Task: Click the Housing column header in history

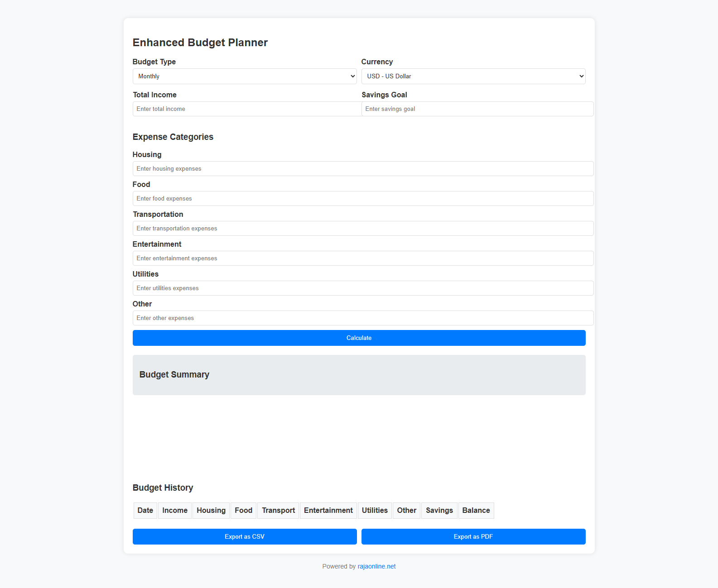Action: coord(211,510)
